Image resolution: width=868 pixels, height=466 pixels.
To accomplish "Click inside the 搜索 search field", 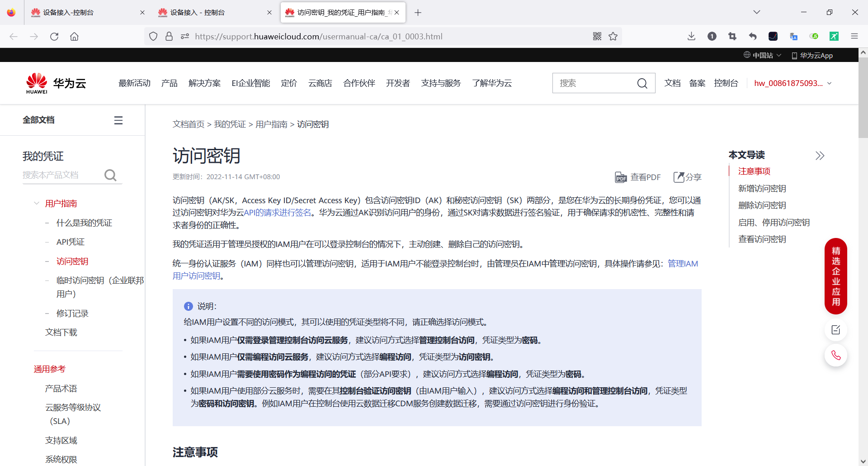I will click(592, 83).
